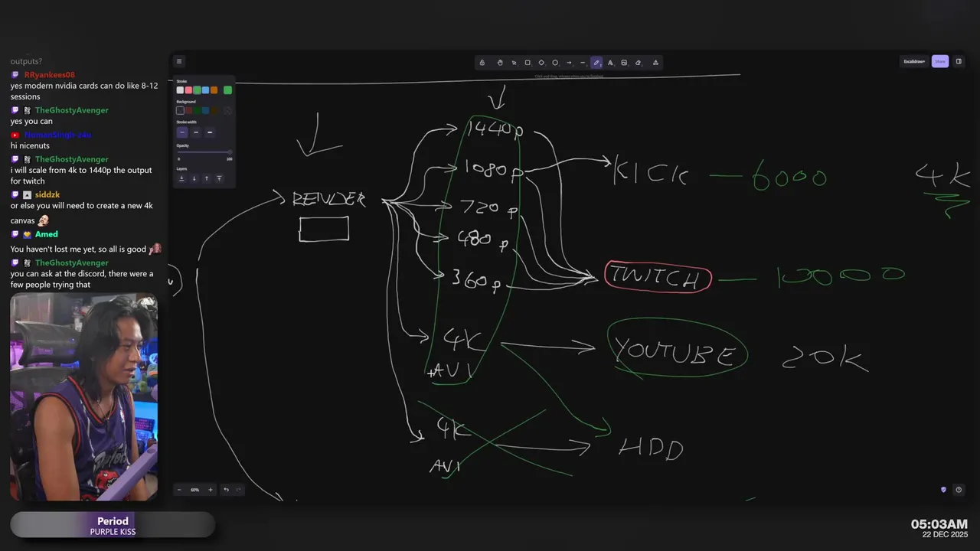The height and width of the screenshot is (551, 980).
Task: Pick blue stroke color swatch
Action: [x=205, y=90]
